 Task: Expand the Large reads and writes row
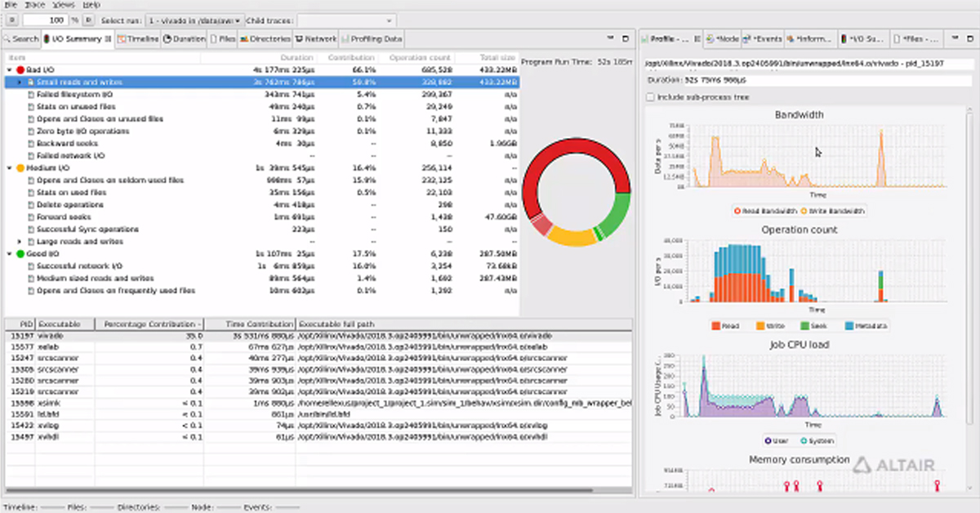20,242
